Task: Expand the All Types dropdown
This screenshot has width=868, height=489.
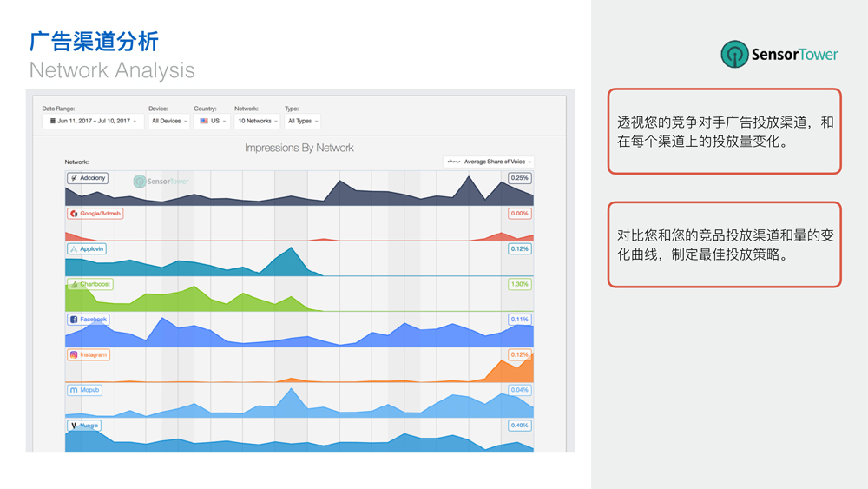Action: pyautogui.click(x=302, y=122)
